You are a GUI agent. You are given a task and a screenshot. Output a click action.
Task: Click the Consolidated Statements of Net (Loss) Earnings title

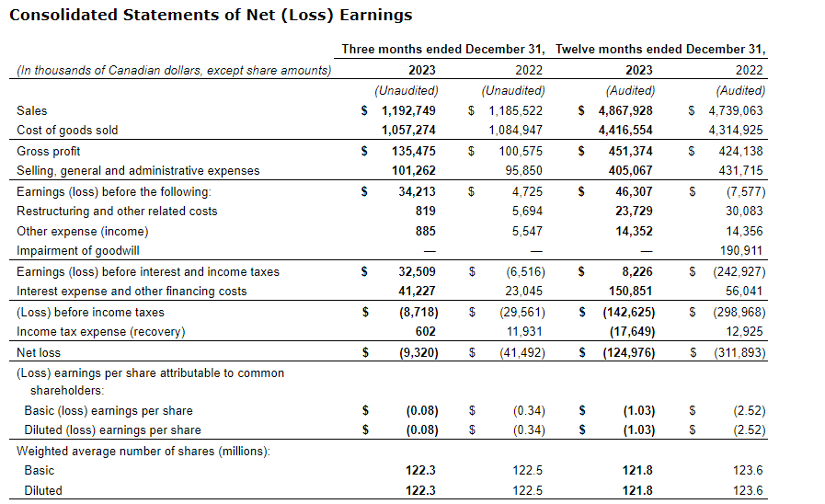point(211,16)
